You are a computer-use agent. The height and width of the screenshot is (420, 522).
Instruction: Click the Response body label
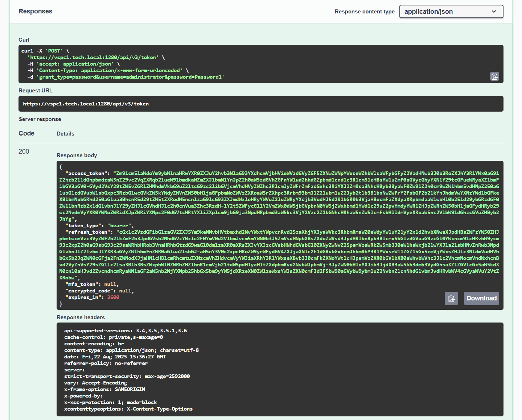(x=77, y=155)
